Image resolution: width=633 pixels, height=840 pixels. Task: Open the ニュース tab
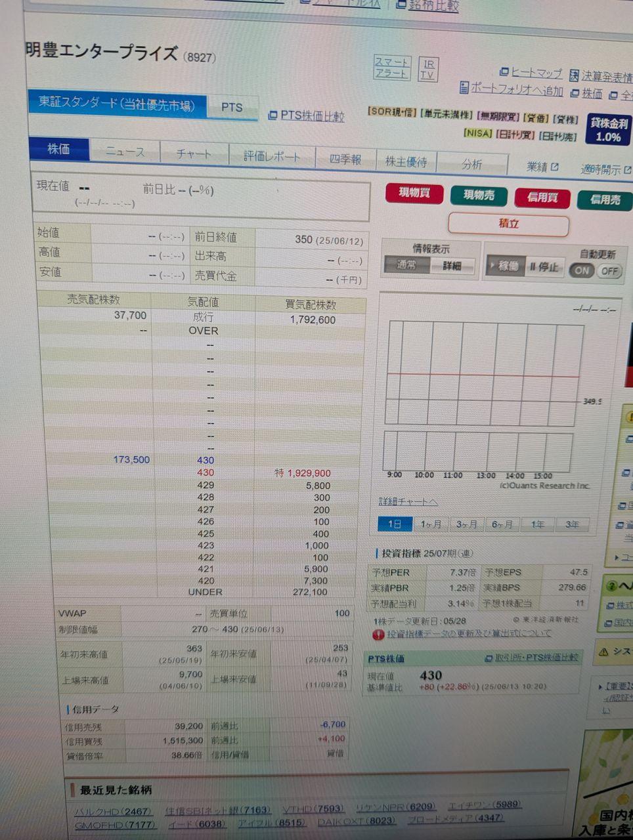pyautogui.click(x=125, y=152)
